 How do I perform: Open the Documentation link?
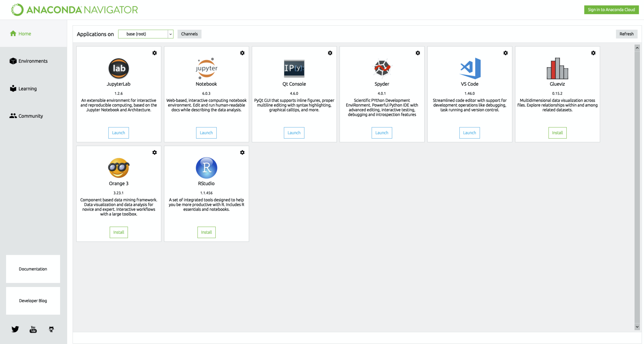coord(33,269)
